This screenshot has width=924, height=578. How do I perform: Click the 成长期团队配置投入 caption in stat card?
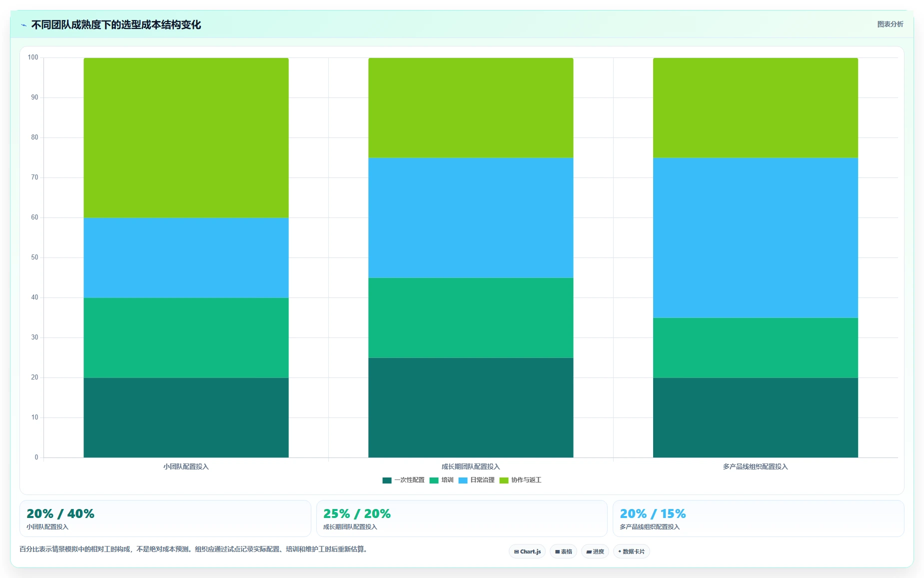350,527
